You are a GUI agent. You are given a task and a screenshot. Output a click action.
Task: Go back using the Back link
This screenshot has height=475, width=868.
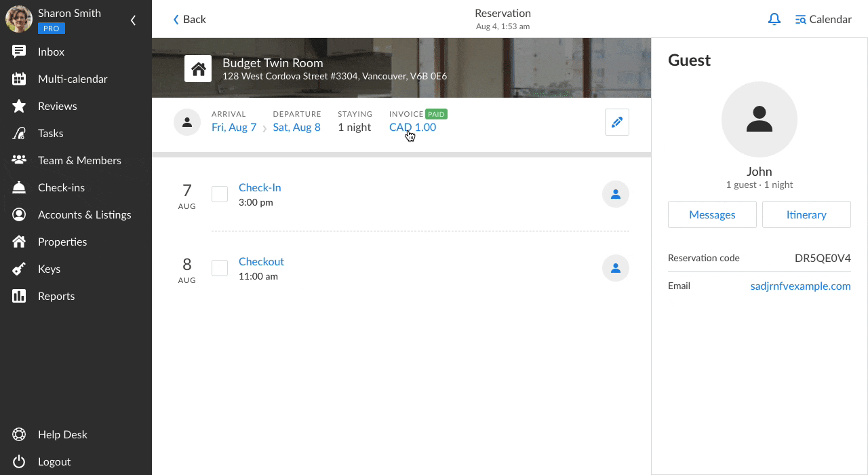[x=189, y=19]
